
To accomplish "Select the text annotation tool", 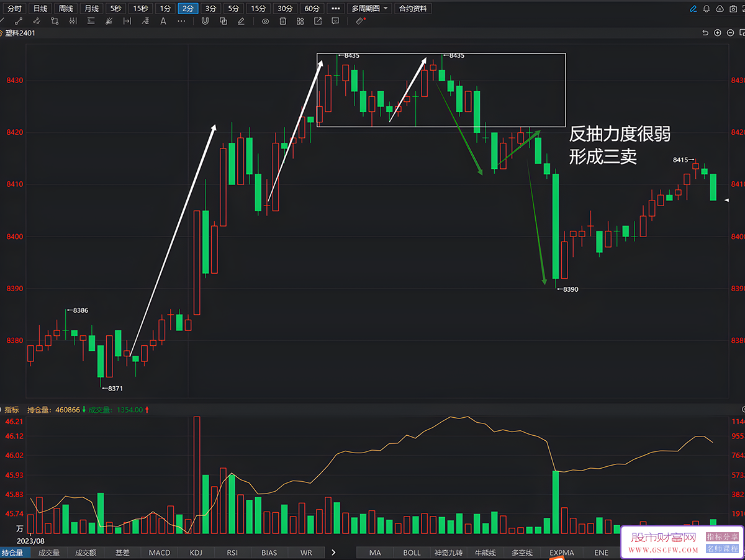I will [163, 21].
